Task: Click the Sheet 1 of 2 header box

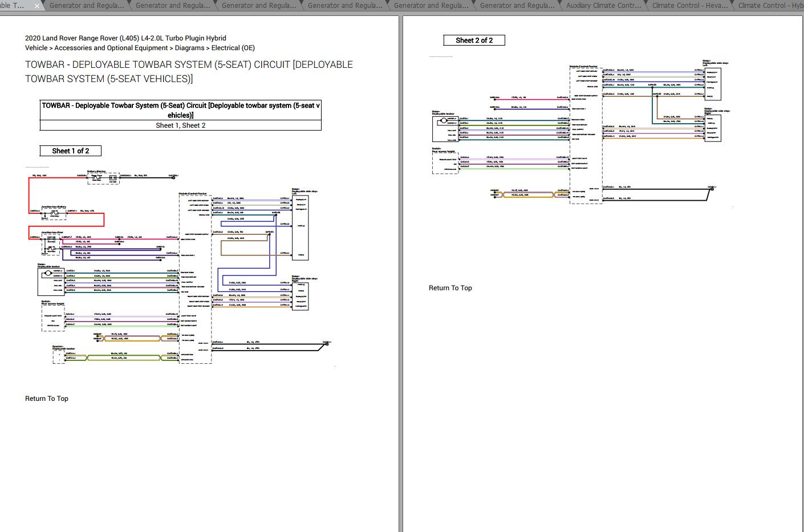Action: coord(70,150)
